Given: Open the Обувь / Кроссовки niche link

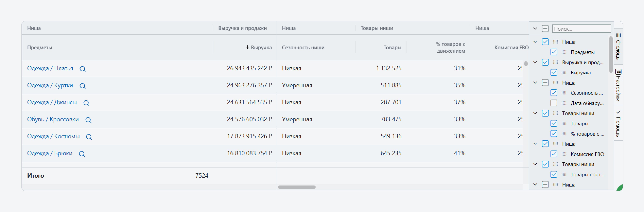Looking at the screenshot, I should point(53,119).
